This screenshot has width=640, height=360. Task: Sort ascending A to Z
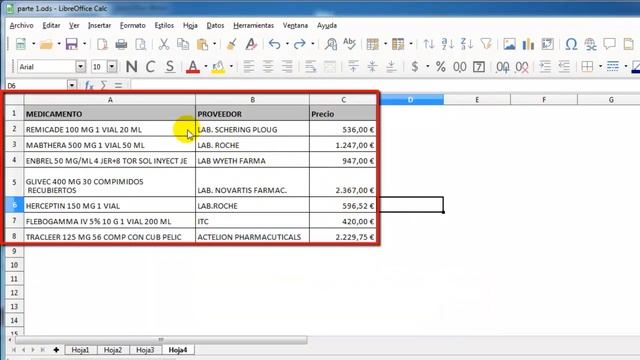tap(447, 44)
